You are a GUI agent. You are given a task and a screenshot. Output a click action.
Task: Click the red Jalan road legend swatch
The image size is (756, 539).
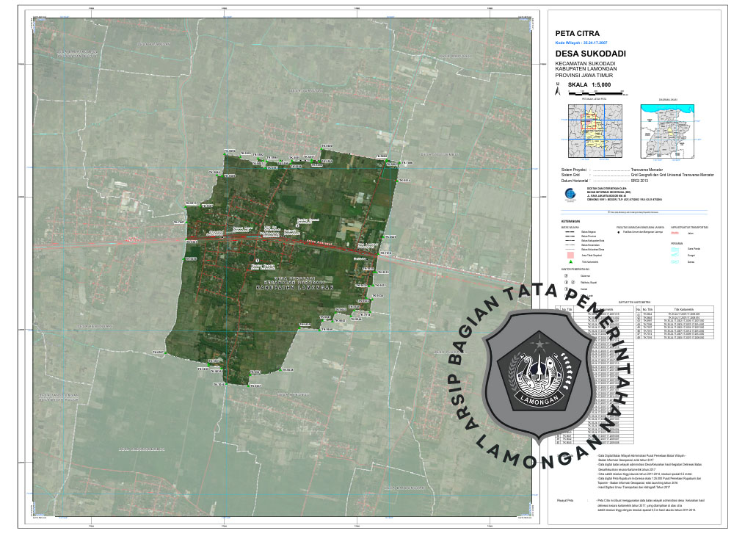point(676,234)
